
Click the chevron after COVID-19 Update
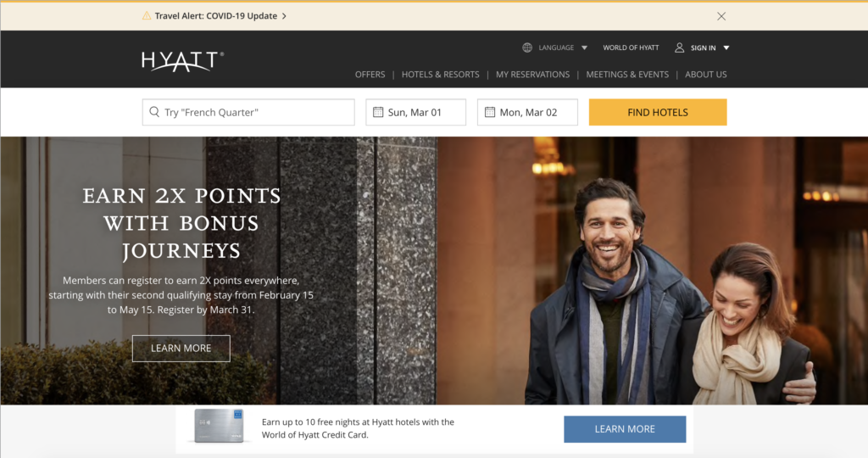click(284, 16)
